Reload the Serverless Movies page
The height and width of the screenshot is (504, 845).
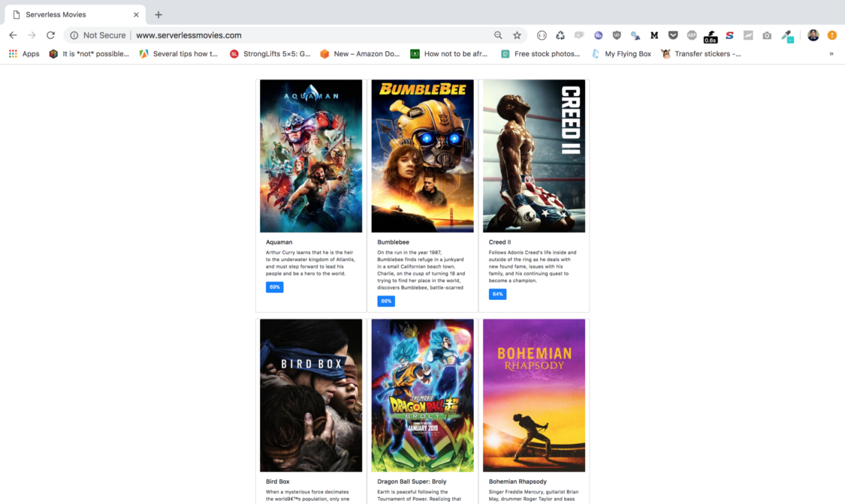click(x=51, y=35)
